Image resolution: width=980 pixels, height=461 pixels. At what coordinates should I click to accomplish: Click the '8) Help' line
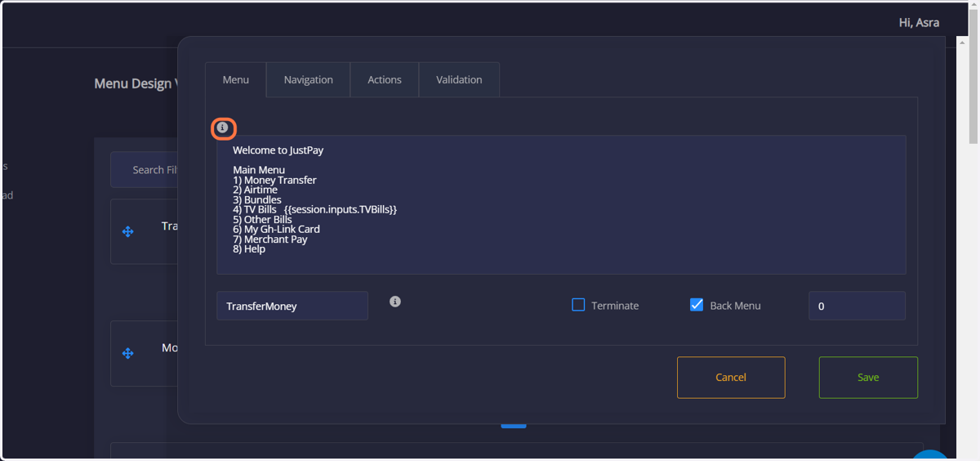pos(249,249)
